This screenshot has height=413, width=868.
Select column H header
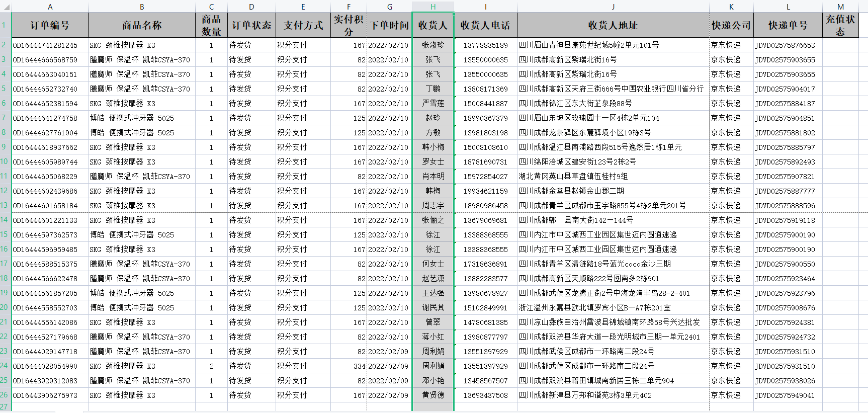433,7
